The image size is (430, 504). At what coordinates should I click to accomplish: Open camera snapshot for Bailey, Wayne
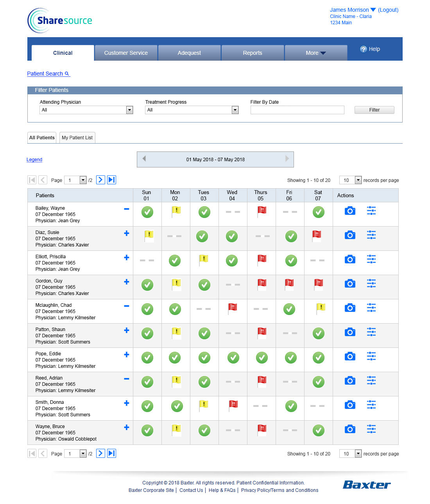coord(350,211)
